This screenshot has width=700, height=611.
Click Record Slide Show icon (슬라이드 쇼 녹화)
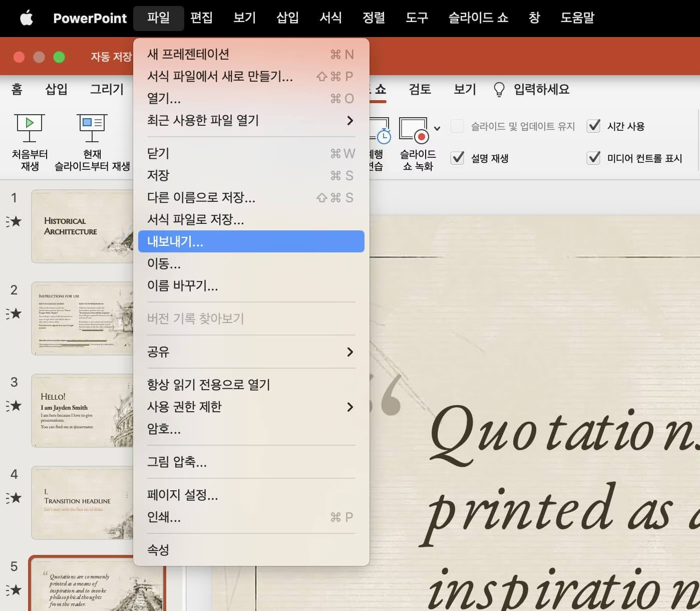(x=414, y=130)
